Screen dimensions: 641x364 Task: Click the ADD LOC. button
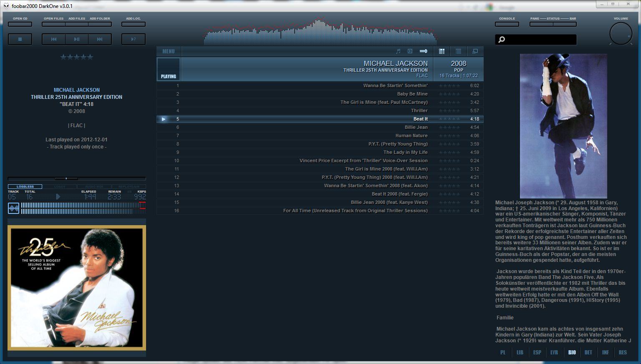134,24
